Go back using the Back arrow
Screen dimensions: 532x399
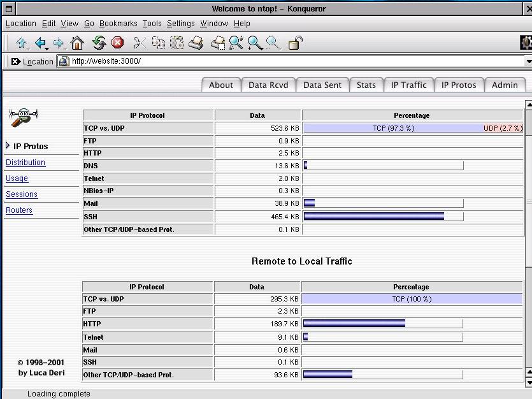coord(41,43)
